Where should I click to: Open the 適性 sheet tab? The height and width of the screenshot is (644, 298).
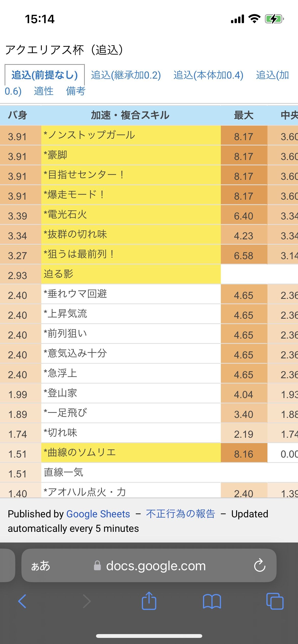coord(44,91)
